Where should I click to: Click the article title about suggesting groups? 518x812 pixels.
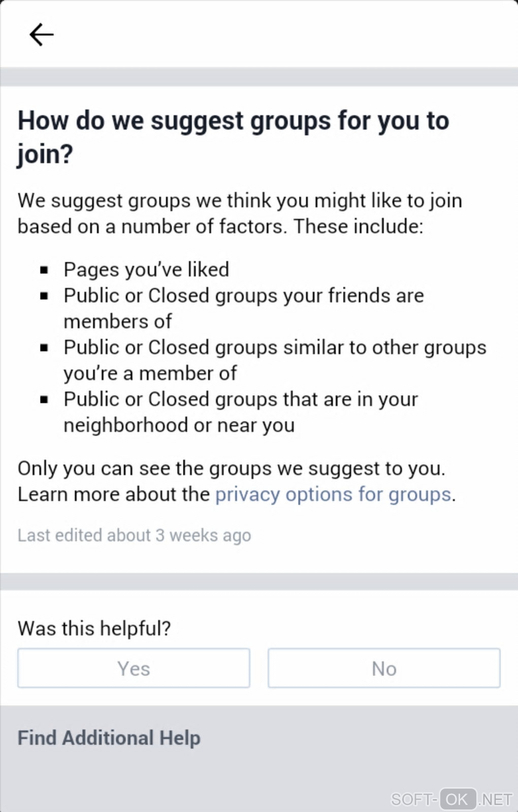click(233, 137)
